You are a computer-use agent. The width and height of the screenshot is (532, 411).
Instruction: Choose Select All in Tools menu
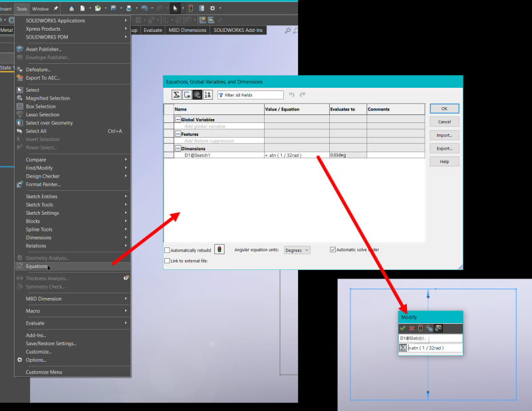(x=72, y=131)
